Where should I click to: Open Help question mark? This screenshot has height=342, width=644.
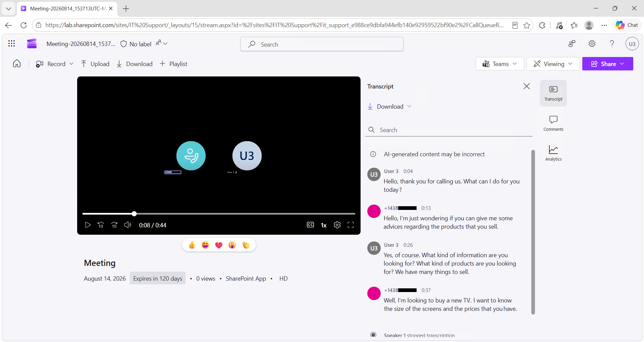612,44
